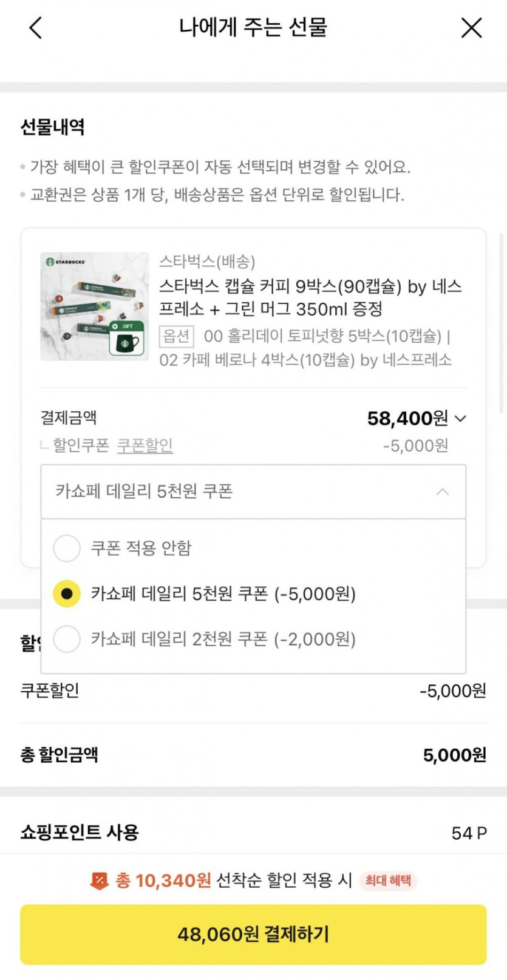Viewport: 507px width, 980px height.
Task: Select the 쿠폰 적용 안함 radio option
Action: [67, 548]
